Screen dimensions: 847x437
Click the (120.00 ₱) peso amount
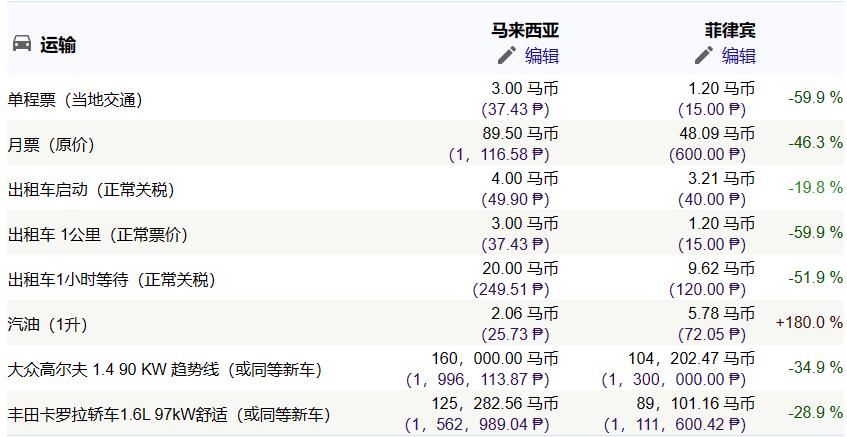tap(708, 290)
